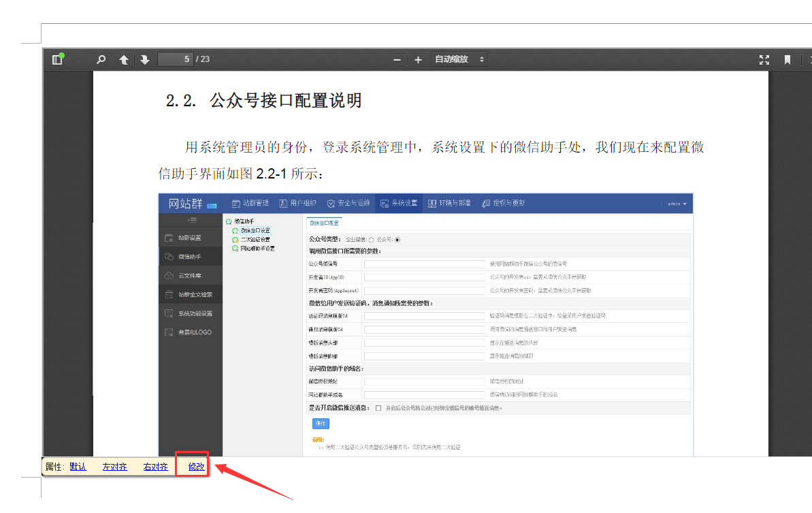Go to the next PDF page
Image resolution: width=812 pixels, height=513 pixels.
[x=144, y=59]
